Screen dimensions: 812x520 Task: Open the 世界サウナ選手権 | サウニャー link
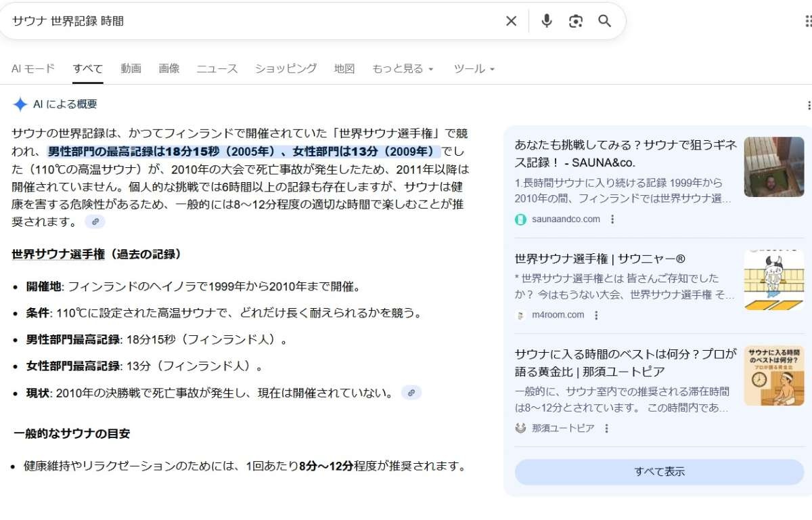click(x=600, y=259)
